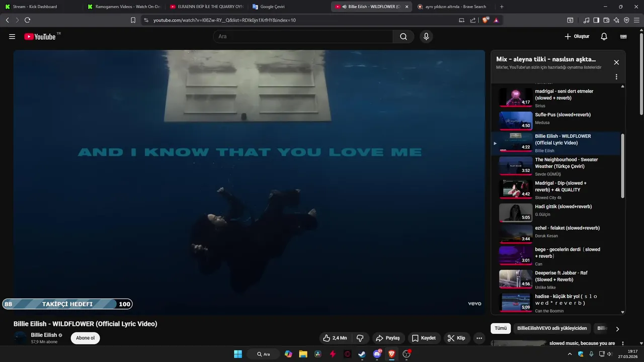Screen dimensions: 644x362
Task: Play The Neighbourhood - Sweater Weather item
Action: [x=556, y=166]
